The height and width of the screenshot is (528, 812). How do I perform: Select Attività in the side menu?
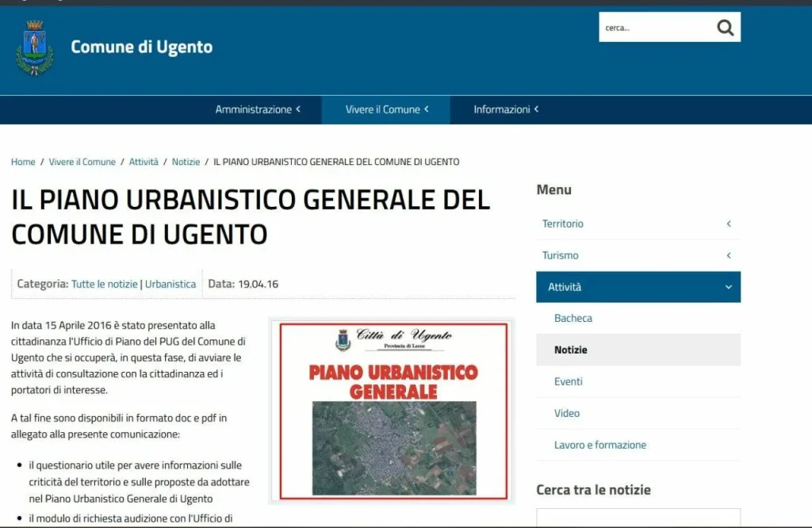click(638, 287)
